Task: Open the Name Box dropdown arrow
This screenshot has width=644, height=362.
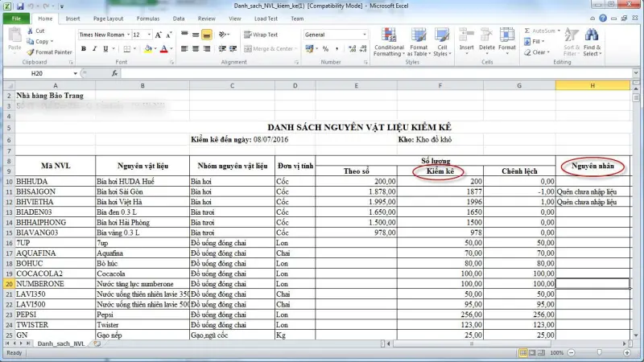Action: [x=75, y=73]
